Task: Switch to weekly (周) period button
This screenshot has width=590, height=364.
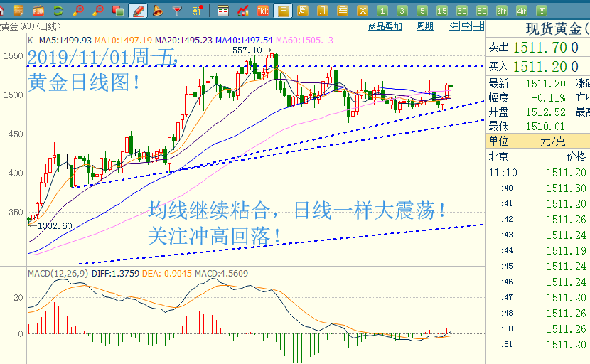Action: (303, 11)
